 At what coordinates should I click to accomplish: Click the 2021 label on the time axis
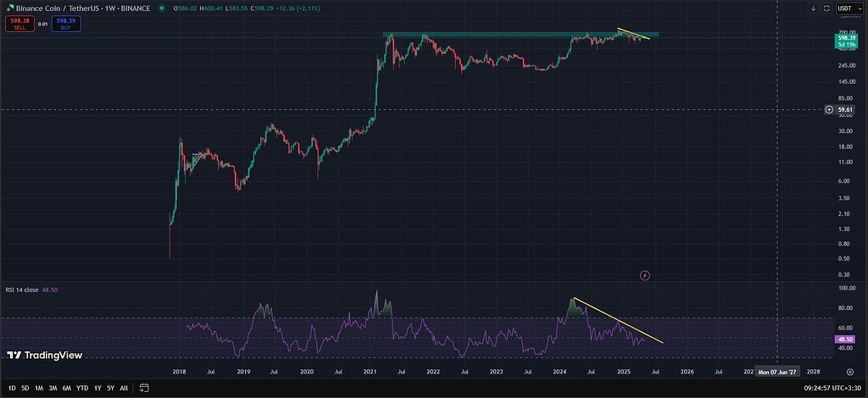pos(370,372)
